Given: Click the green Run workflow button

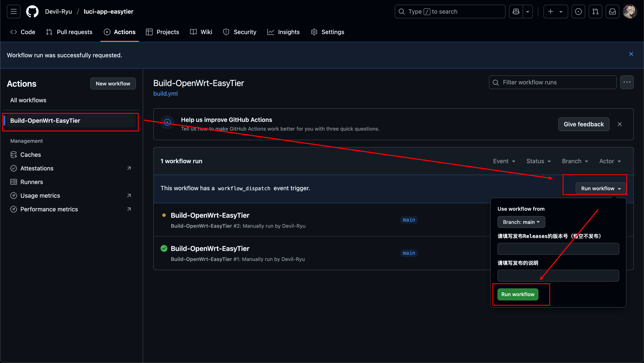Looking at the screenshot, I should (518, 294).
